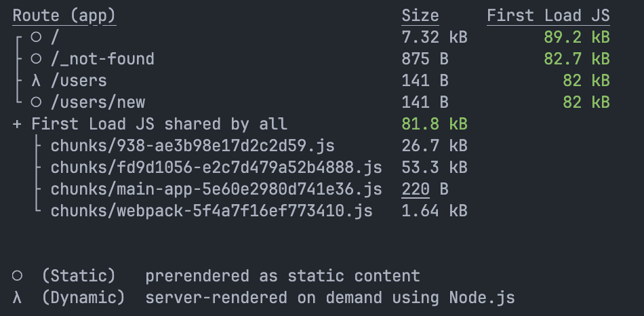
Task: Click the circle icon in the Static legend
Action: pos(17,276)
